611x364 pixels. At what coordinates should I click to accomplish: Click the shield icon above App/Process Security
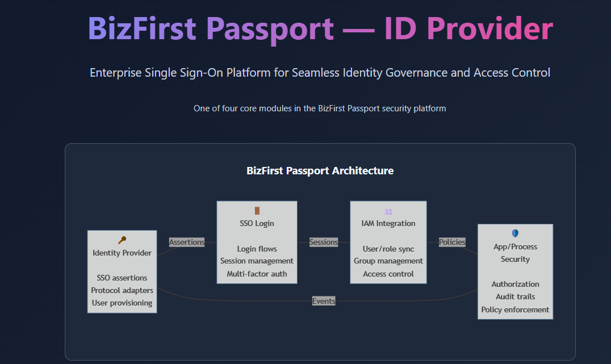click(515, 233)
